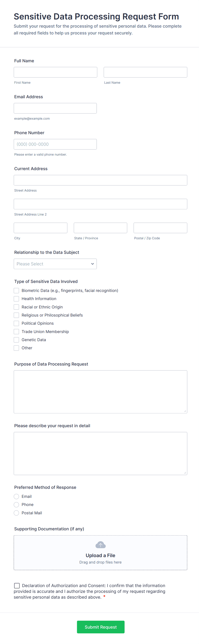Screen dimensions: 199x644
Task: Select the Trade Union Membership option
Action: [x=16, y=332]
